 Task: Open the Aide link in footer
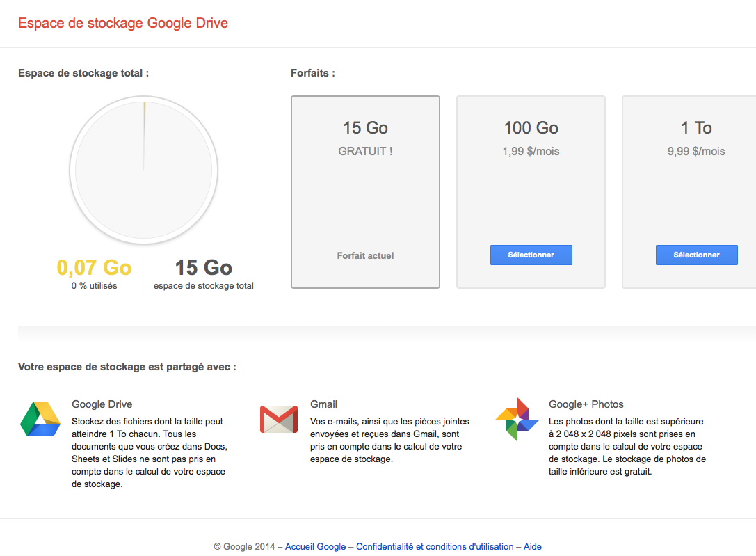point(532,546)
